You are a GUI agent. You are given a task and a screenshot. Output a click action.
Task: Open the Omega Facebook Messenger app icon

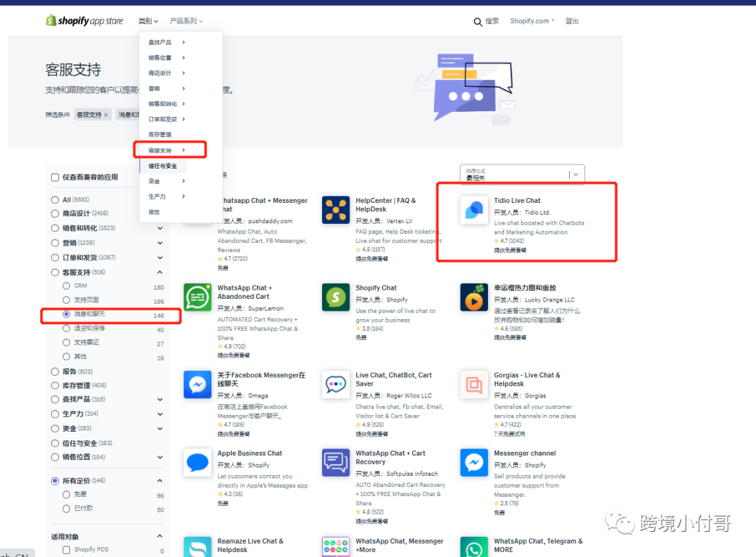click(197, 384)
